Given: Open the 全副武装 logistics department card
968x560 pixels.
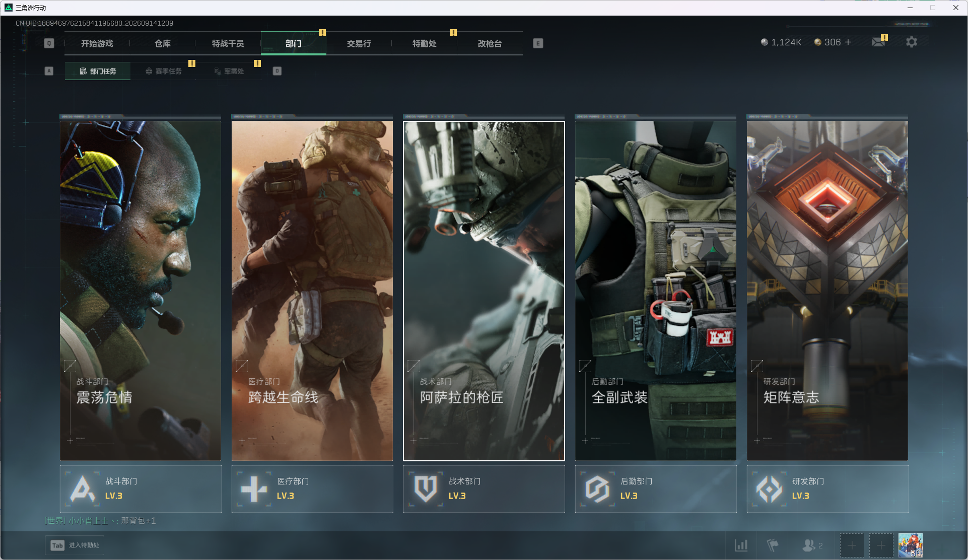Looking at the screenshot, I should 656,291.
